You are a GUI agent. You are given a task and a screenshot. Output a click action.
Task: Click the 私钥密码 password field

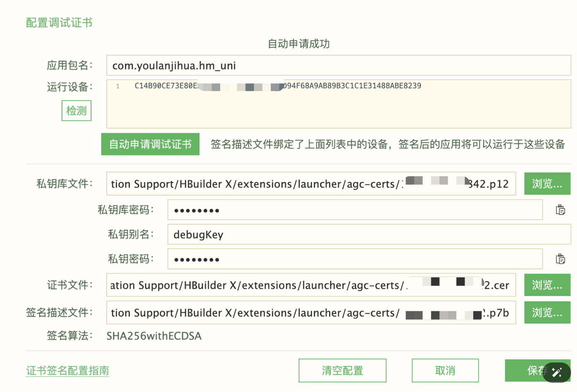[x=355, y=259]
